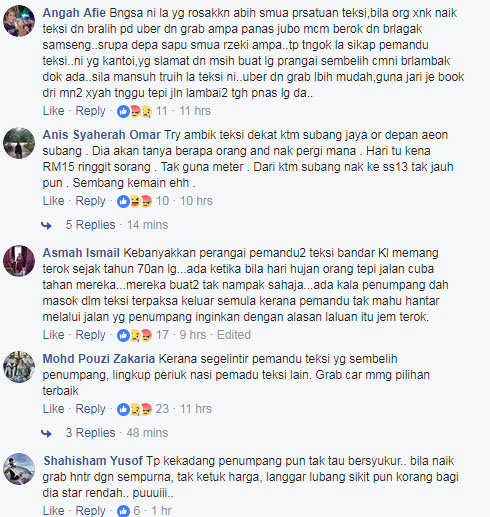Open Anis Syaherah Omar's avatar

pos(19,143)
